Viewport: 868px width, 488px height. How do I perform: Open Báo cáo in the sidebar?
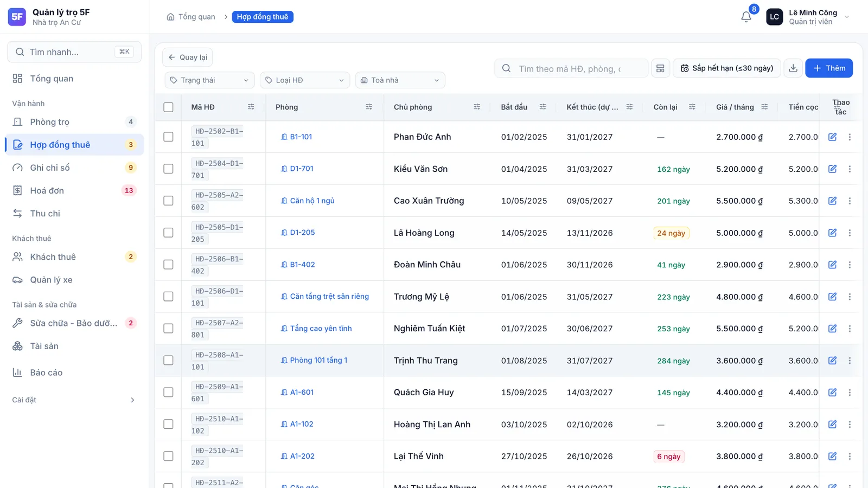coord(74,373)
